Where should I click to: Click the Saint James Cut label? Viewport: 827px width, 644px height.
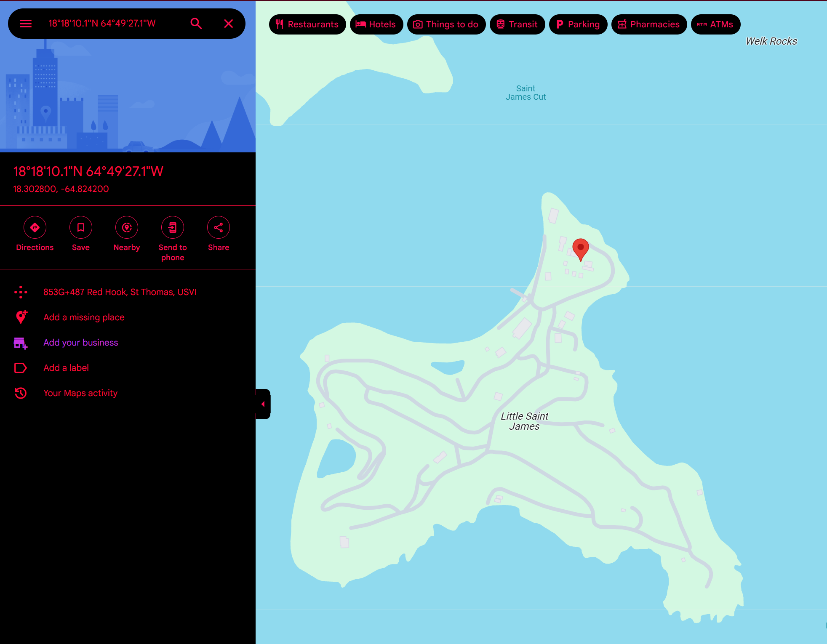point(526,93)
